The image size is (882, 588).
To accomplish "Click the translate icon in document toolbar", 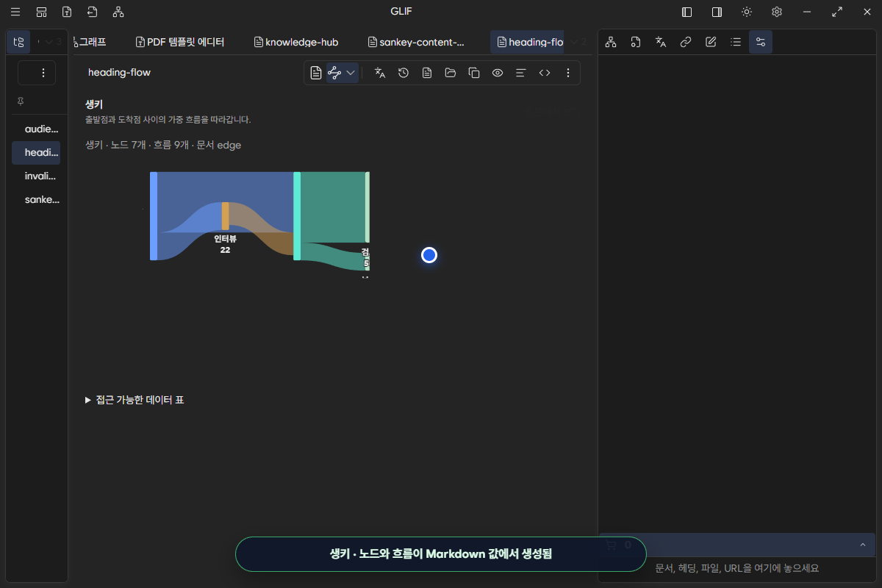I will (x=380, y=73).
